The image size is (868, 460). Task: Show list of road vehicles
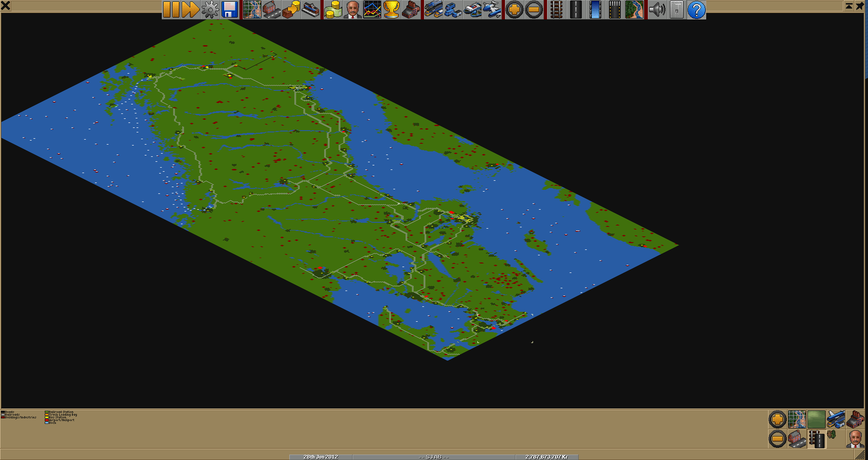tap(453, 9)
